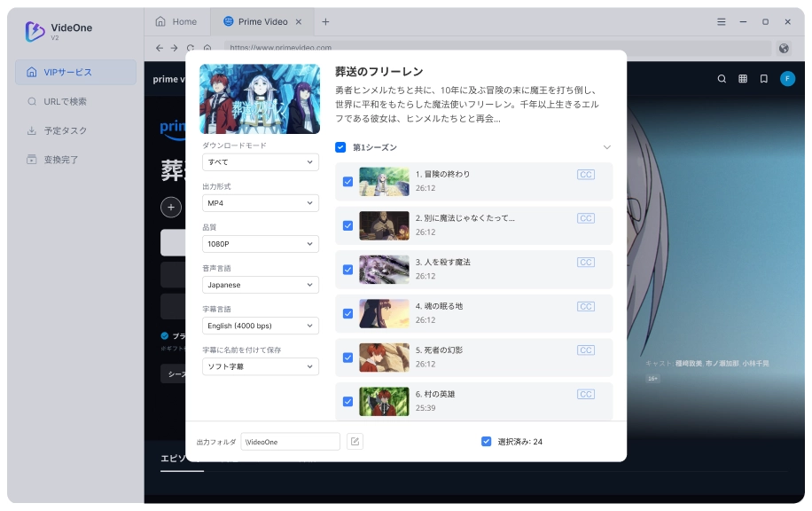Click CC icon for episode 4
Viewport: 812px width, 511px height.
[586, 306]
